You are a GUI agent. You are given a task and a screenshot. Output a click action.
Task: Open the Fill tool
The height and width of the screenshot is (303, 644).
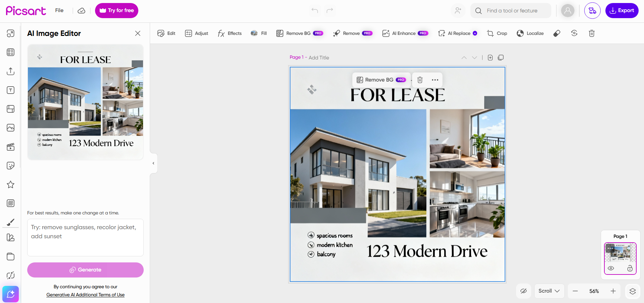pos(259,33)
